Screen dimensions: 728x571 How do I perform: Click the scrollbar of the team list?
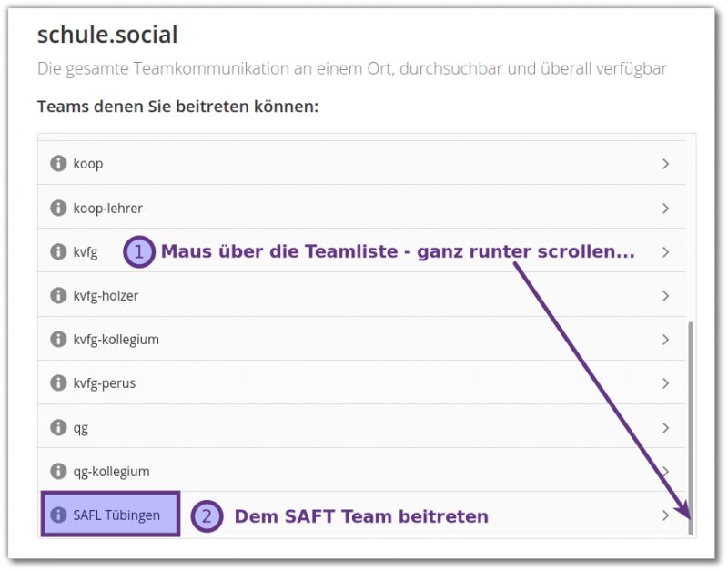tap(692, 428)
